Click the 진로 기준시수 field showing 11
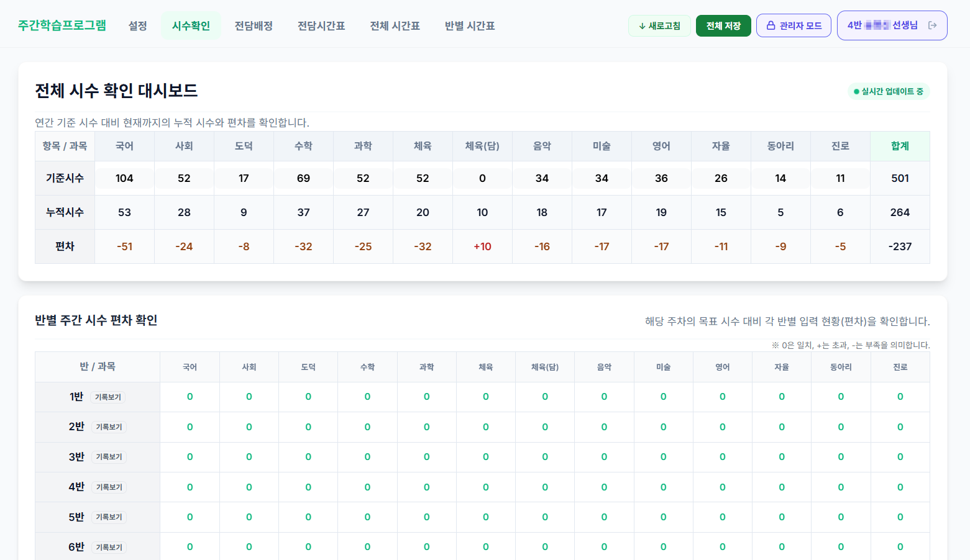The width and height of the screenshot is (970, 560). pyautogui.click(x=840, y=178)
